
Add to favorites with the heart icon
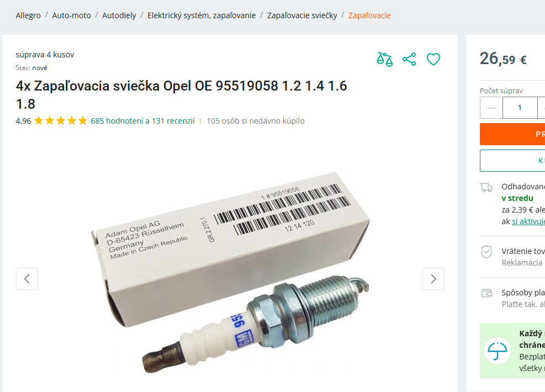click(x=433, y=59)
